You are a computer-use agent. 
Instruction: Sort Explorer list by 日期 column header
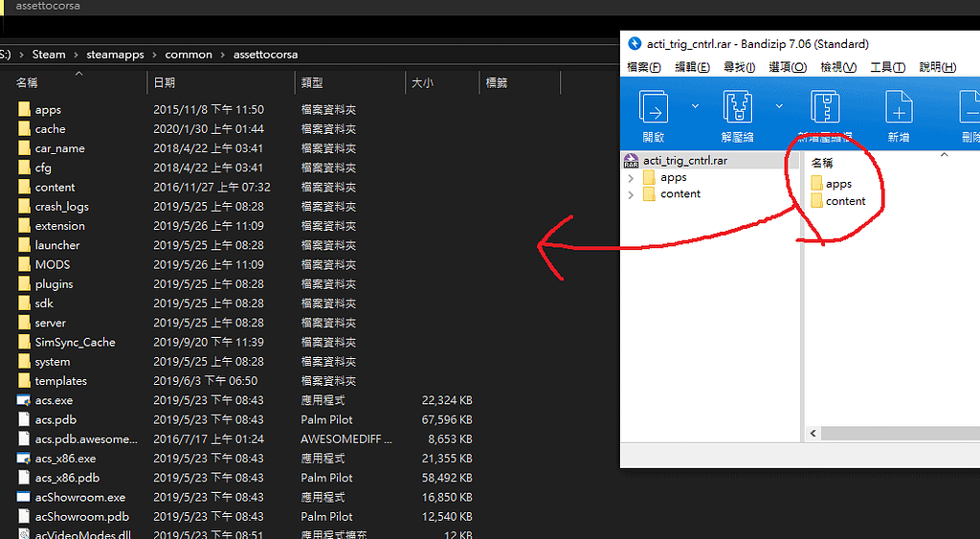tap(164, 83)
